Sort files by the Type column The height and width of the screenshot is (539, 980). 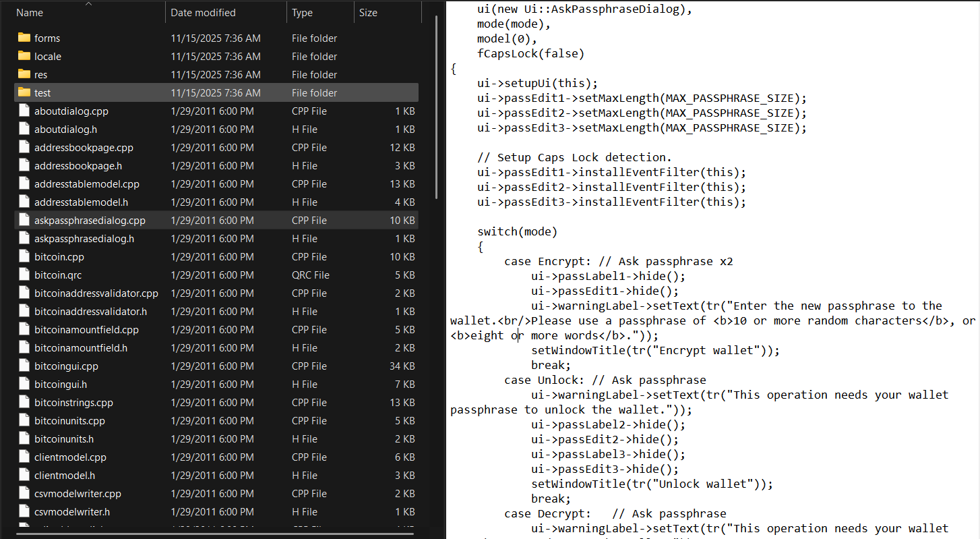(301, 11)
